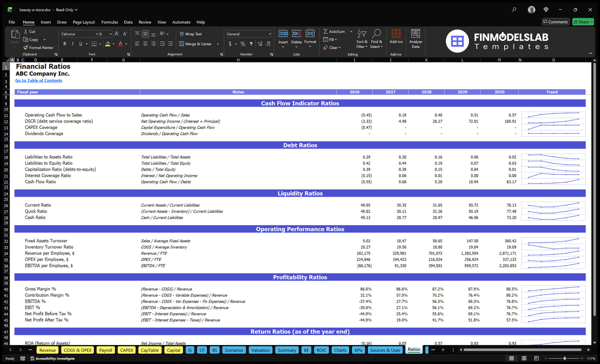Expand the Sort & Filter menu
Viewport: 600px width, 364px height.
tap(362, 39)
